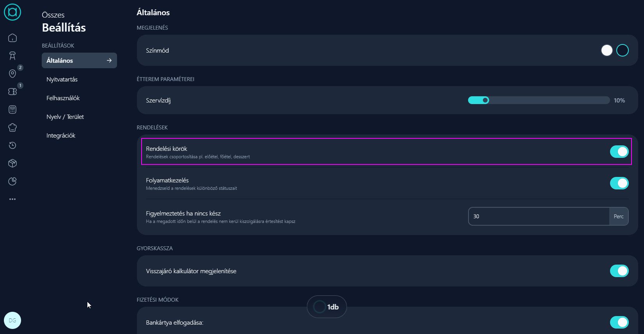
Task: Open the pie chart reports icon
Action: pyautogui.click(x=12, y=181)
